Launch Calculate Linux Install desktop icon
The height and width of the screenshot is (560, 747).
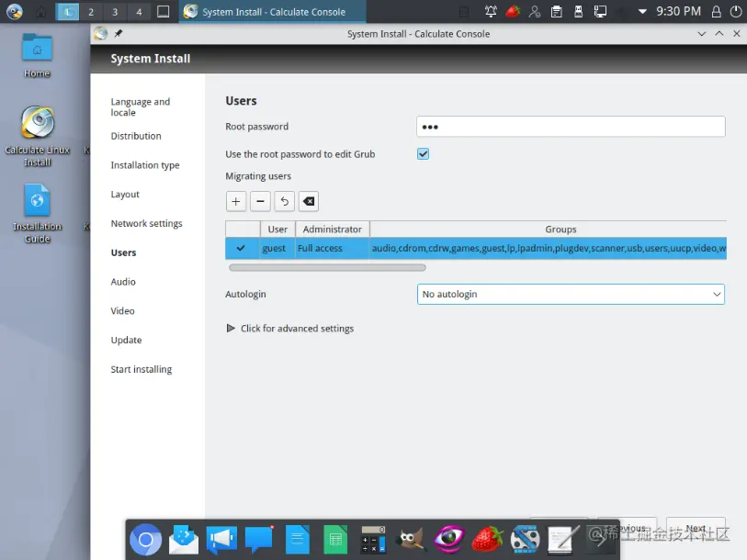(37, 137)
